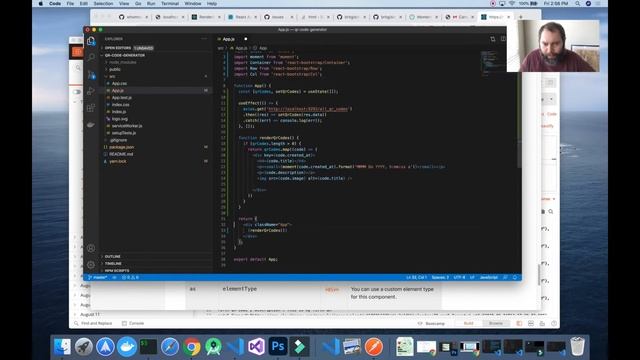
Task: Open Photoshop from the dock
Action: pyautogui.click(x=278, y=347)
